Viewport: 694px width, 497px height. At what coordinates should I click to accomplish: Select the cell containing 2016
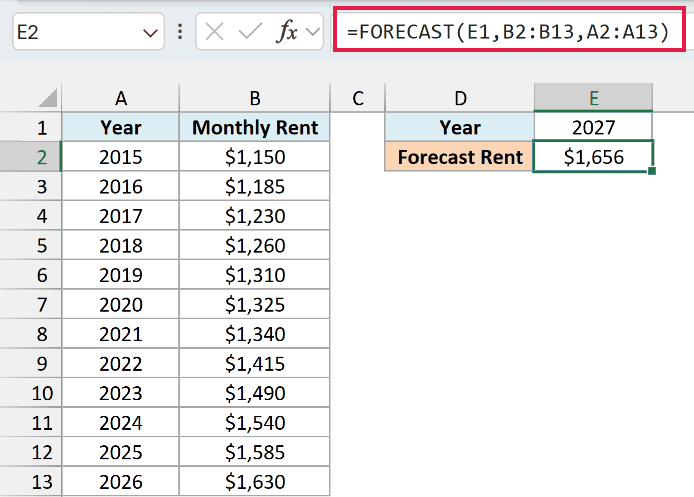(121, 186)
